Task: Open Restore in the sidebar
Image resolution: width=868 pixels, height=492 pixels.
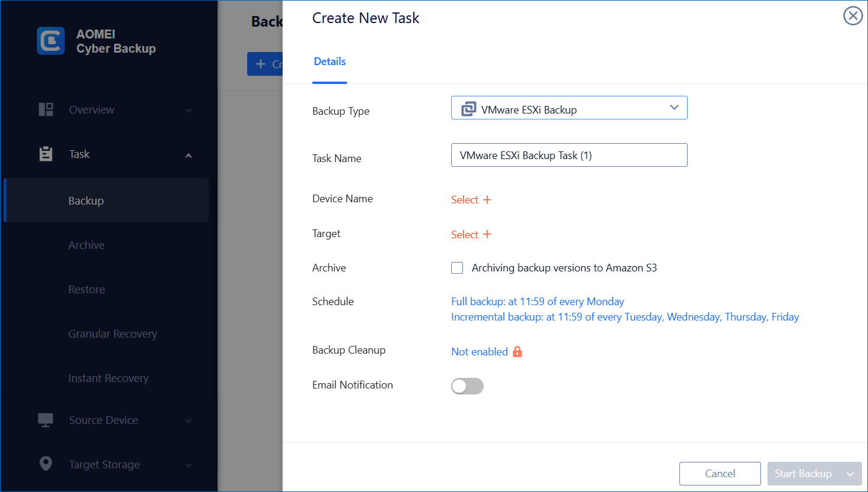Action: (86, 289)
